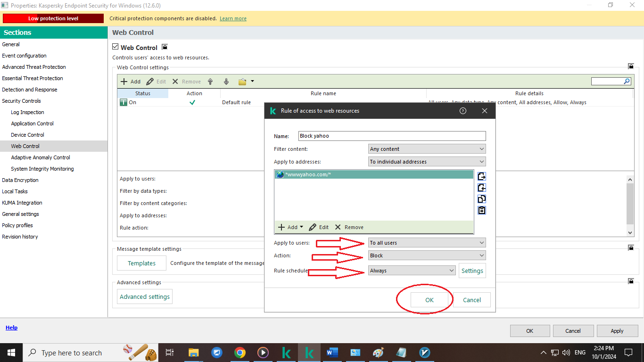The height and width of the screenshot is (362, 644).
Task: Click the Message template settings lock icon
Action: tap(631, 247)
